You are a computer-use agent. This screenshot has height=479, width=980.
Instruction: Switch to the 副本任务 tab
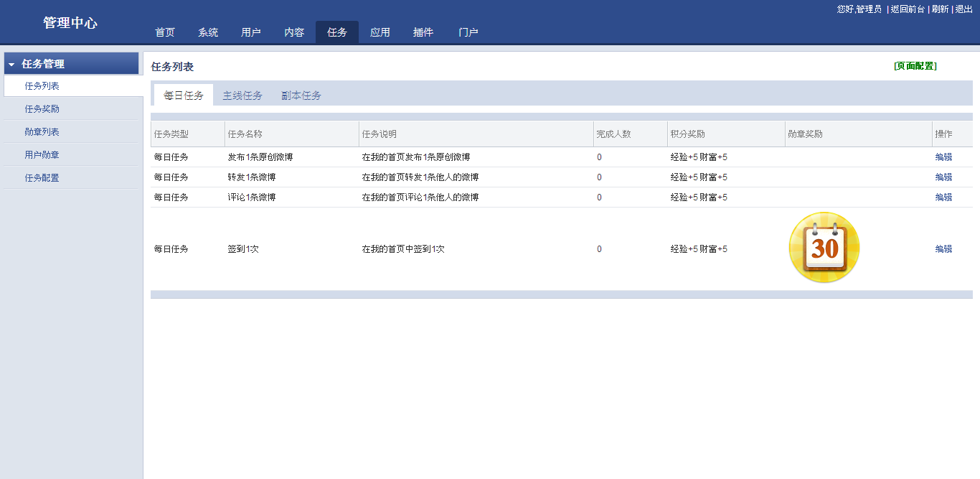(x=301, y=96)
